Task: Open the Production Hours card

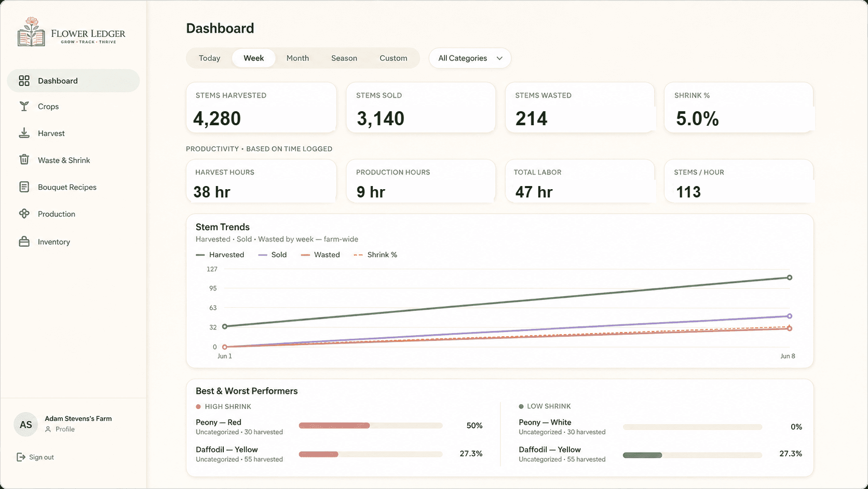Action: [421, 181]
